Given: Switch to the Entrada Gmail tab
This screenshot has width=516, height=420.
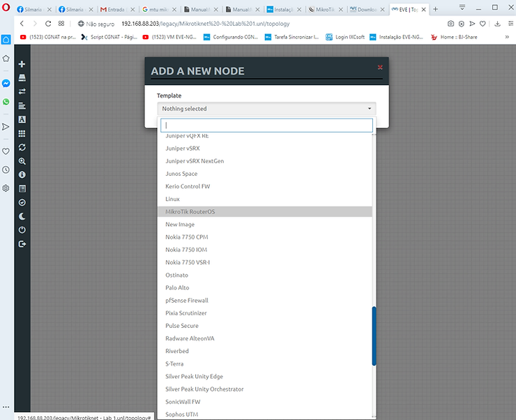Looking at the screenshot, I should click(117, 10).
